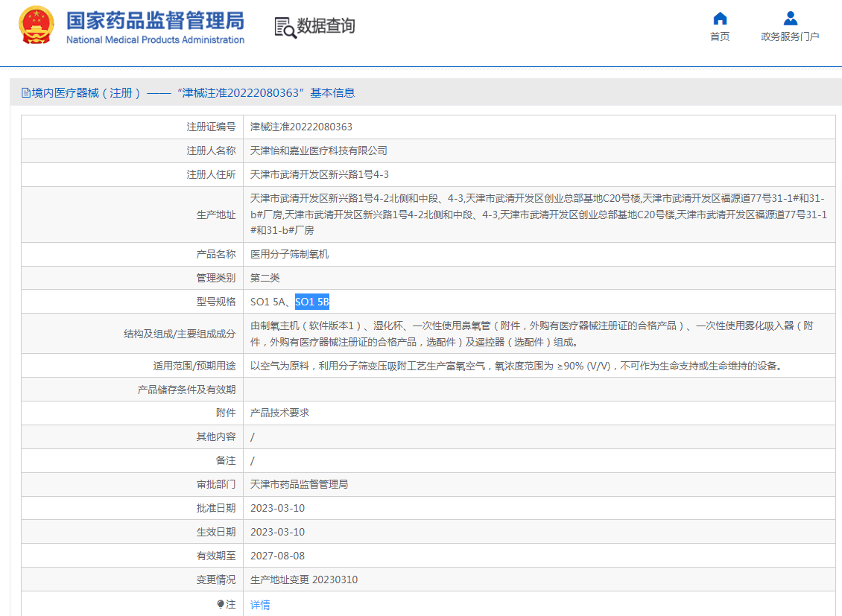Click the 审批部门 row label
This screenshot has height=616, width=842.
216,485
